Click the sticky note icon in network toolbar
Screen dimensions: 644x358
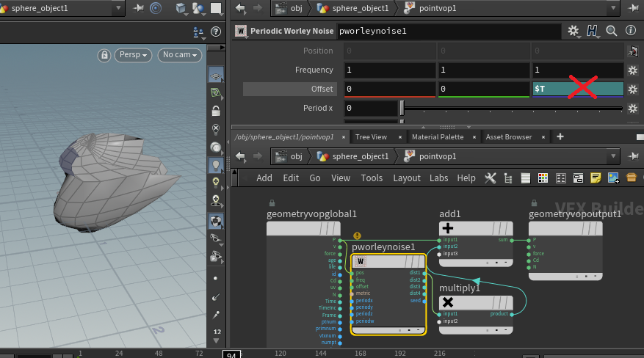(x=596, y=178)
